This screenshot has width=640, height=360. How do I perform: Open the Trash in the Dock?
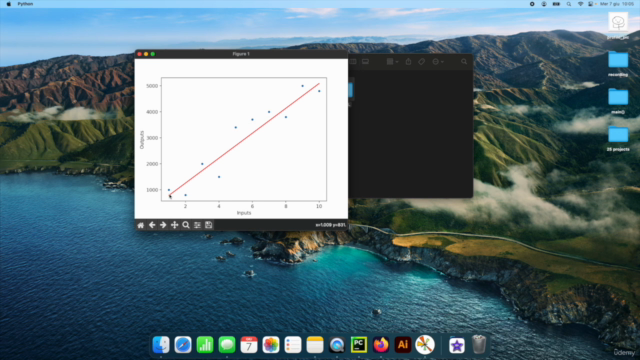[x=479, y=345]
